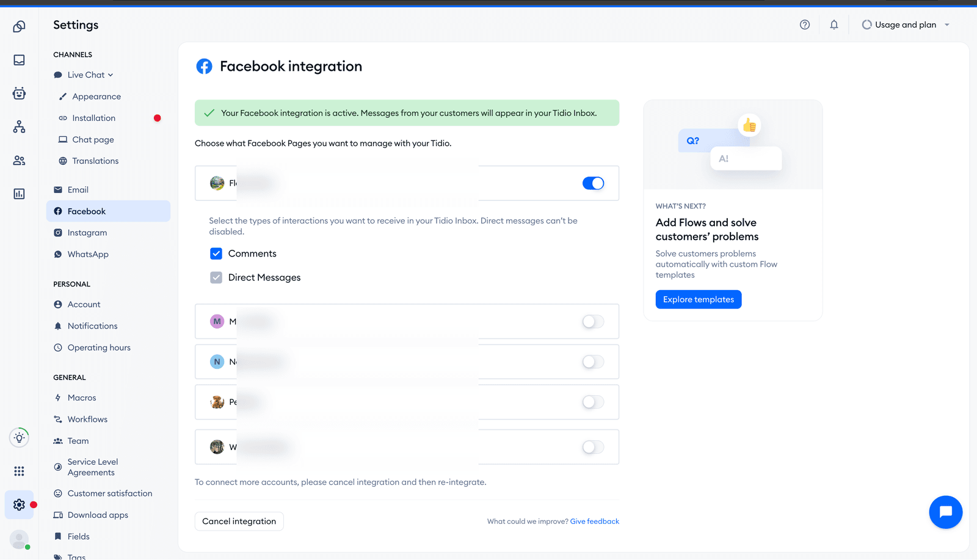
Task: Click the Explore templates button
Action: (699, 300)
